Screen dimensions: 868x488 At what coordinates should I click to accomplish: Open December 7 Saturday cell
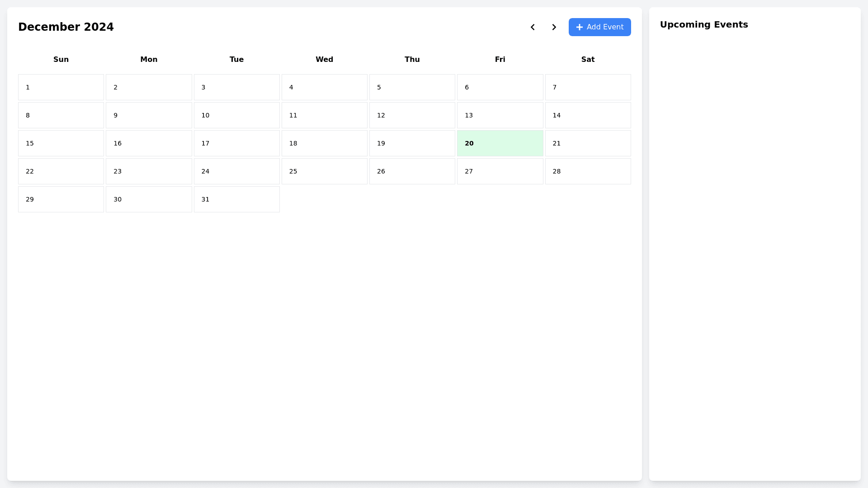pos(588,87)
